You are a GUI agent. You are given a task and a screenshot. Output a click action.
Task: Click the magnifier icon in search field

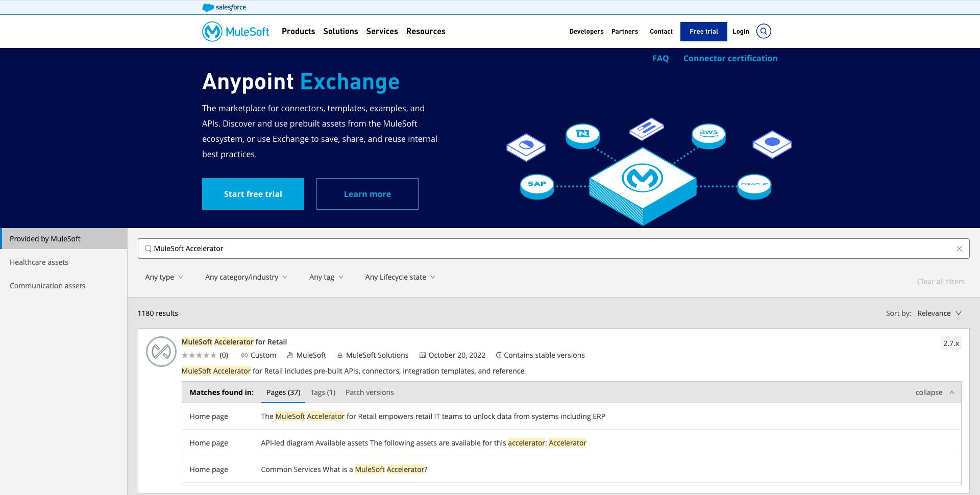coord(148,249)
